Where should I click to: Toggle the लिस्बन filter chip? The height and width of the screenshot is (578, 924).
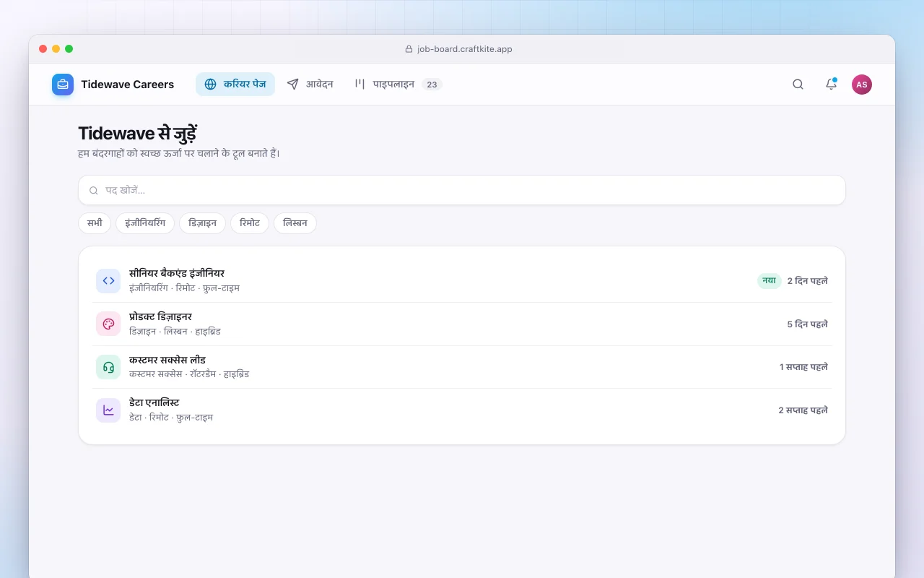pyautogui.click(x=295, y=223)
